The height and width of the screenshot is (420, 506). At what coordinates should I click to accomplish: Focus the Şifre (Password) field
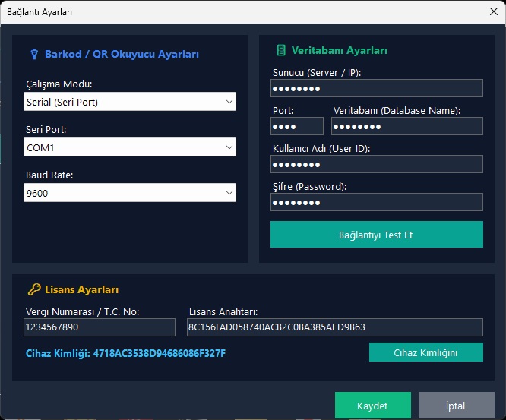(377, 202)
